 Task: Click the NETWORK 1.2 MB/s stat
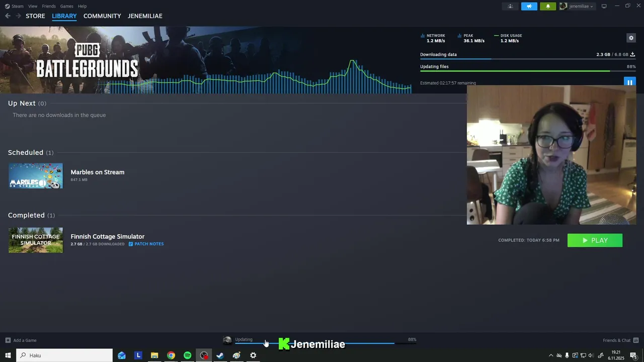click(433, 38)
